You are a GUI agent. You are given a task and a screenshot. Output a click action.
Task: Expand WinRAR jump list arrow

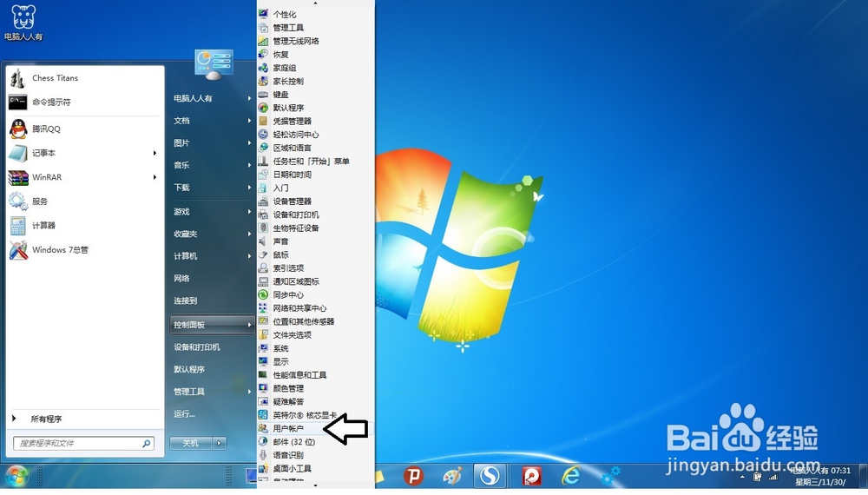[x=155, y=177]
